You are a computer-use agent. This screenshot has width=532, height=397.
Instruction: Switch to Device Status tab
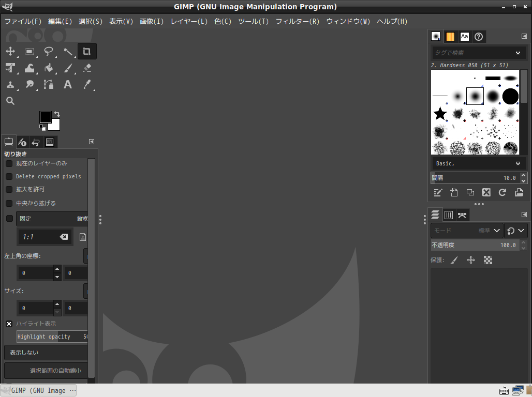point(22,142)
